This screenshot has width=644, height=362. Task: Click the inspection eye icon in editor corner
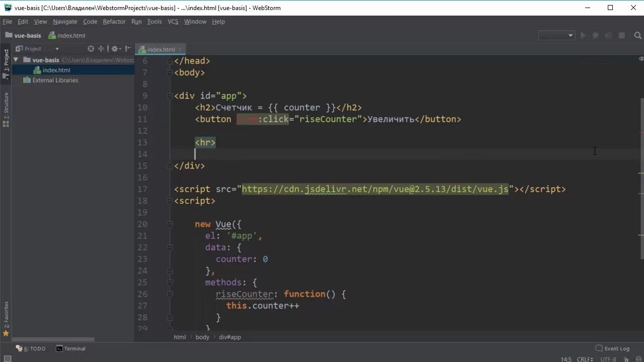(640, 59)
